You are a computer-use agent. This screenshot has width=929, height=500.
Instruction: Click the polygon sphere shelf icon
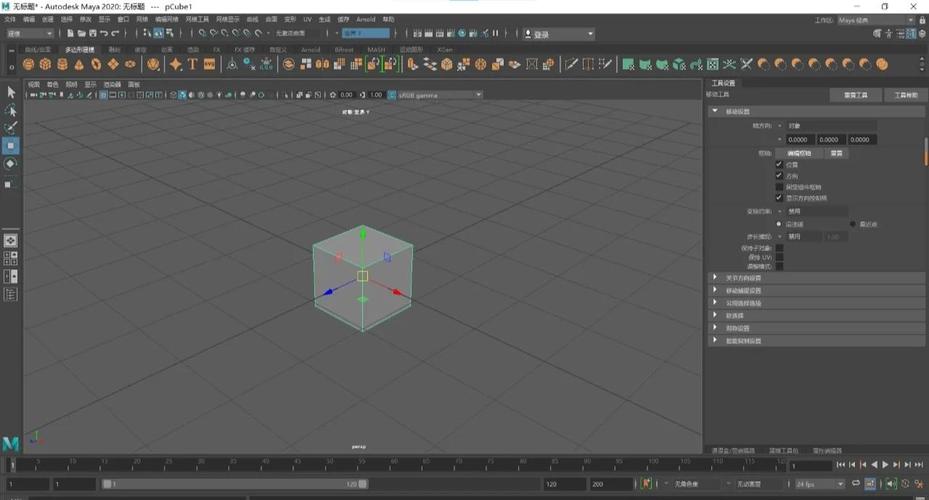[29, 64]
